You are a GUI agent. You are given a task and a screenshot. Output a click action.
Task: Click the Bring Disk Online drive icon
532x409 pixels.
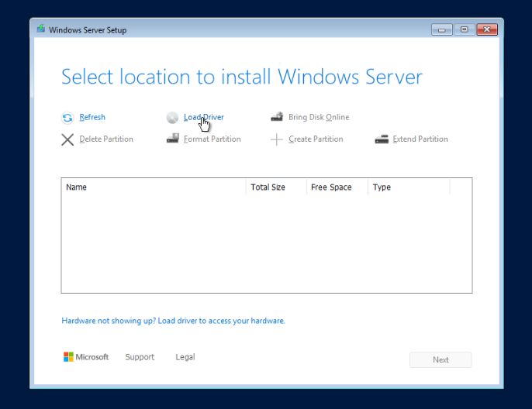[x=277, y=118]
